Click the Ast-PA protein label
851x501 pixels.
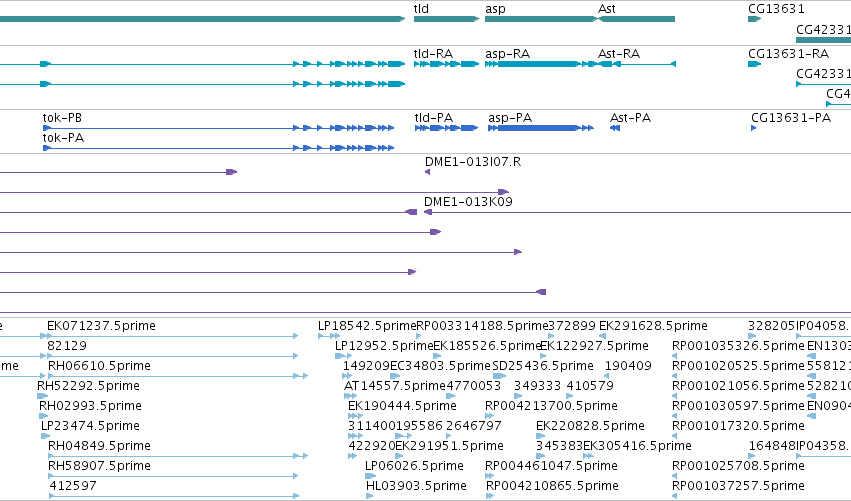630,118
